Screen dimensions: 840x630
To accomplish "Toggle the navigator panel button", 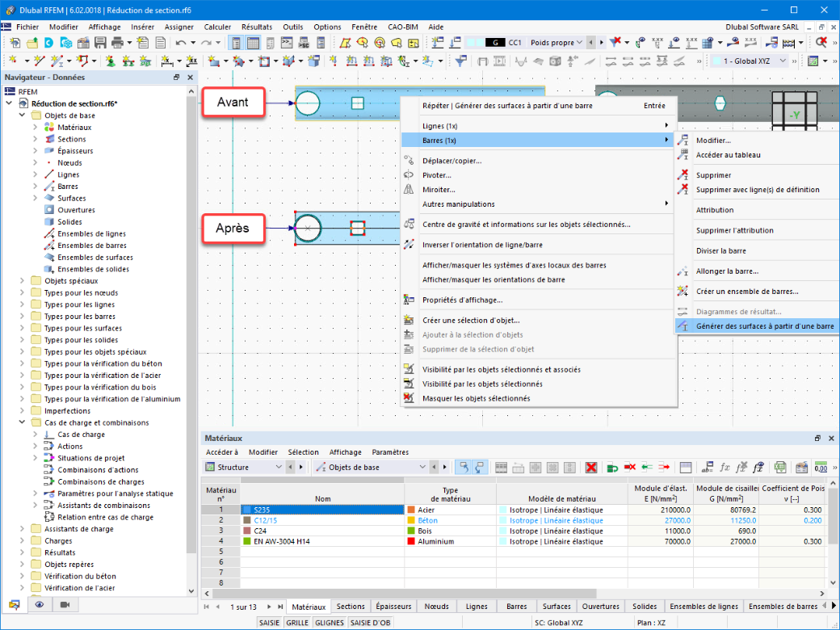I will coord(236,42).
